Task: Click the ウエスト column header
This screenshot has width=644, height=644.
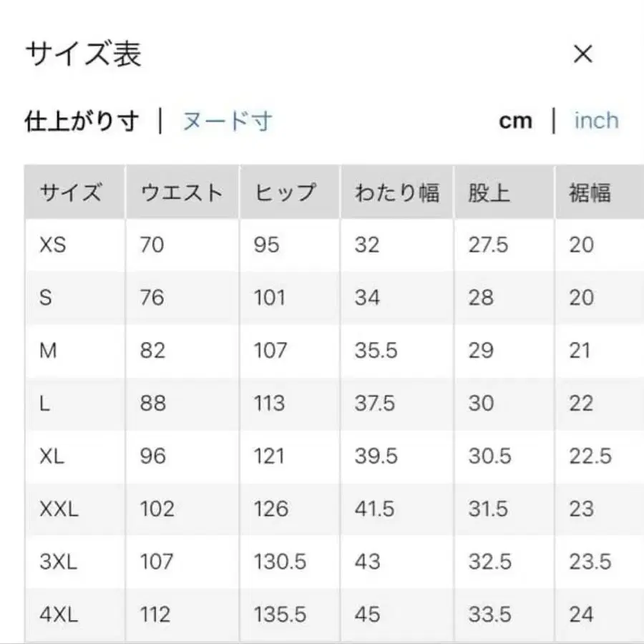Action: (182, 192)
